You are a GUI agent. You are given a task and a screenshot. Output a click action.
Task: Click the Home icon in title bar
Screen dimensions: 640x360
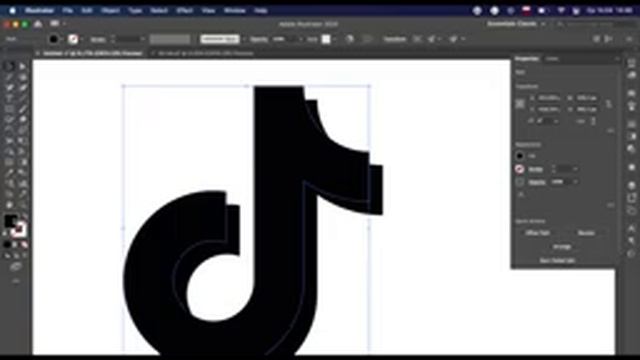38,24
